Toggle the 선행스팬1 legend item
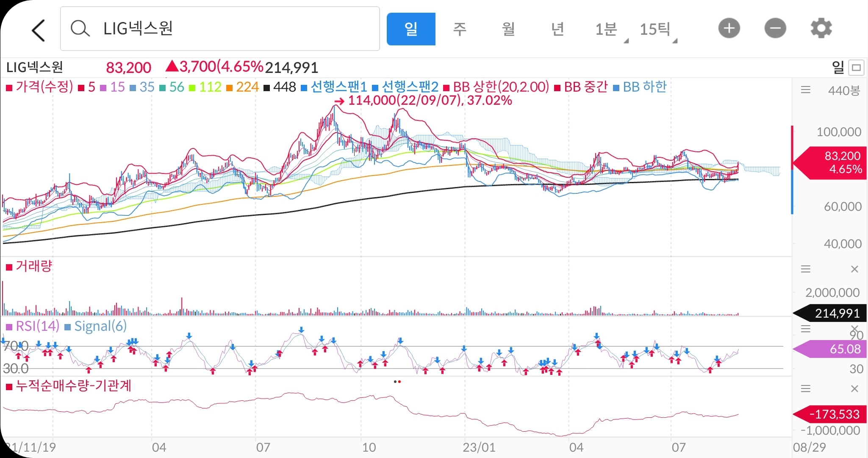The height and width of the screenshot is (458, 868). pos(334,87)
